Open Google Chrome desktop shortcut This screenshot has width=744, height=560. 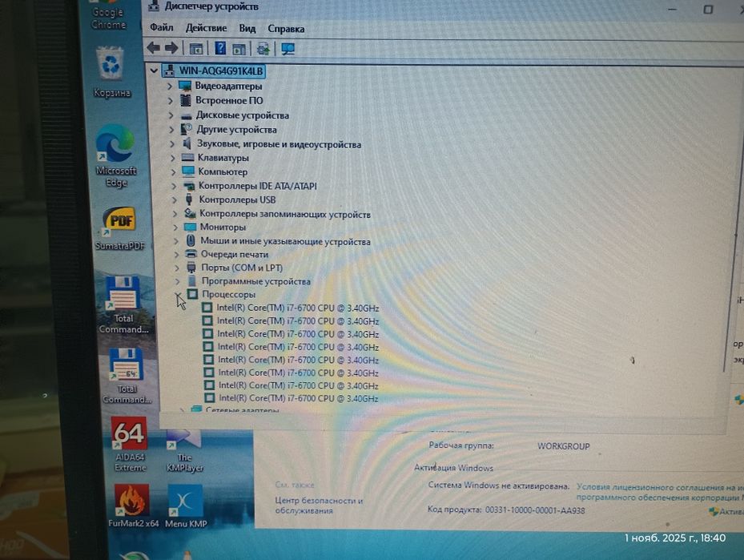(109, 15)
